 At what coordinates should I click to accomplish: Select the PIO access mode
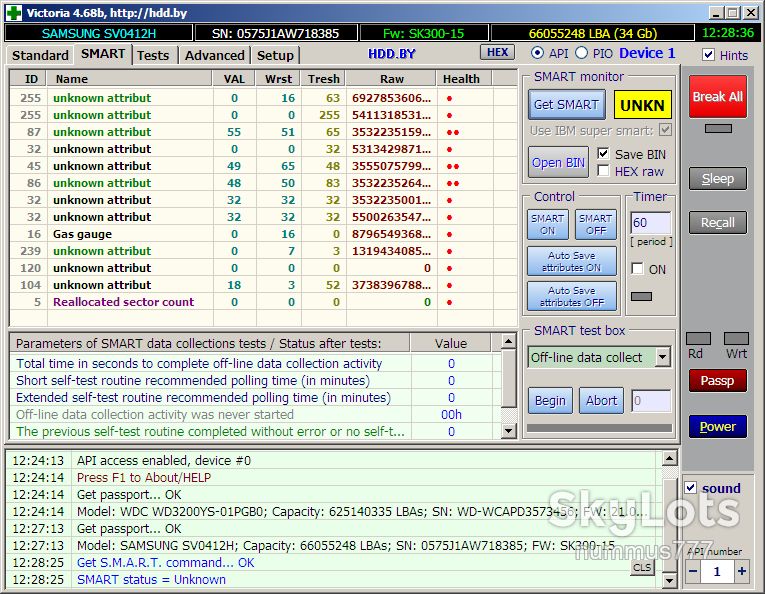point(581,53)
